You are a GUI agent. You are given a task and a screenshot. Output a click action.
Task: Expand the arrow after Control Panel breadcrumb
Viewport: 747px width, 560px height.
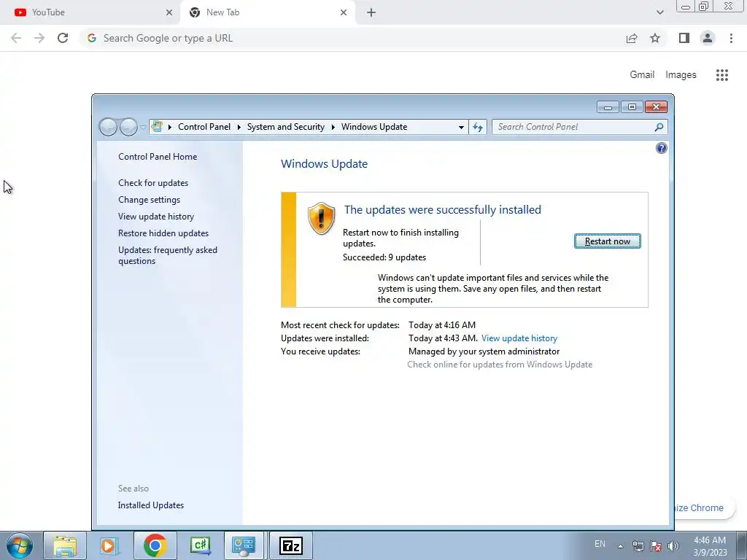pos(239,127)
